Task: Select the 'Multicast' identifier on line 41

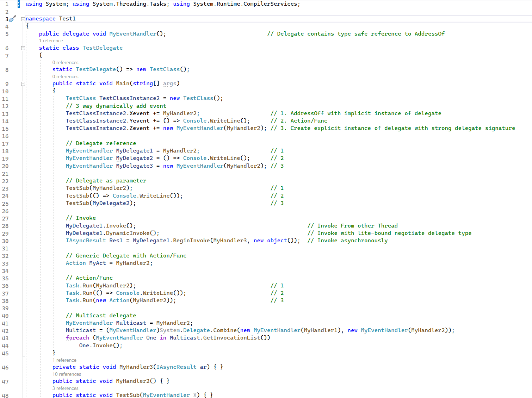Action: pos(131,323)
